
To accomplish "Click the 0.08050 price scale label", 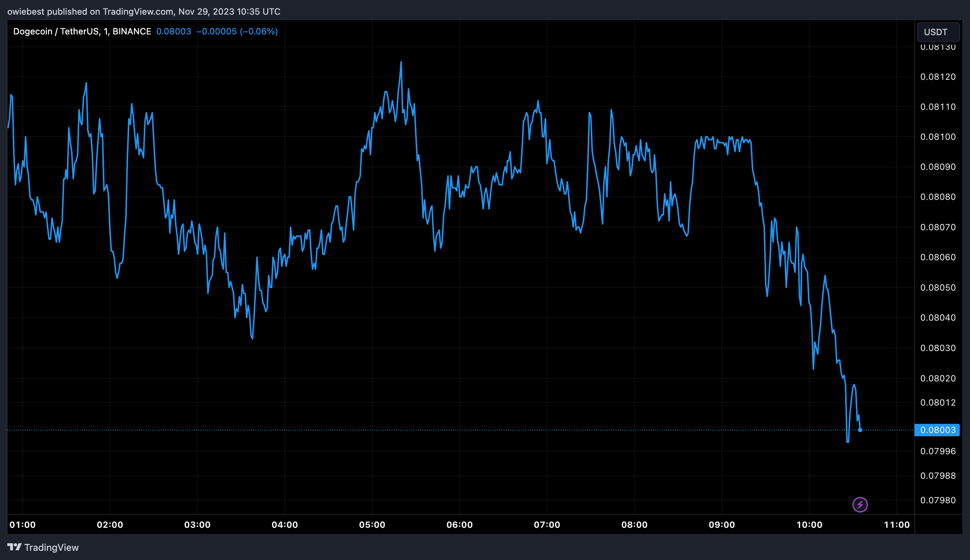I will point(937,288).
